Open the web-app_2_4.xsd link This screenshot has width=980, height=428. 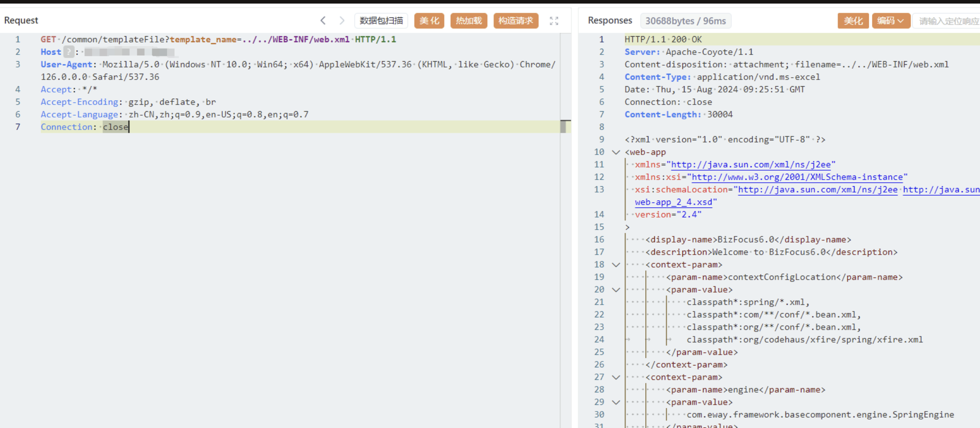[x=673, y=202]
